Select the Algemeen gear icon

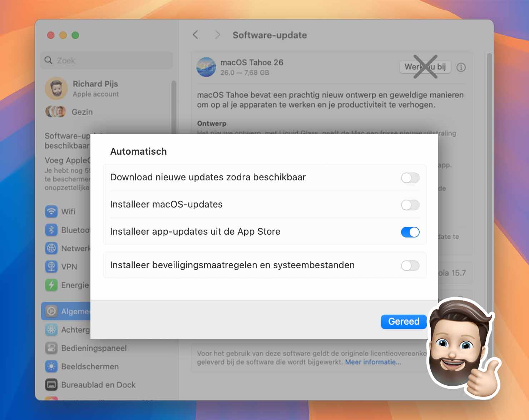click(x=51, y=311)
